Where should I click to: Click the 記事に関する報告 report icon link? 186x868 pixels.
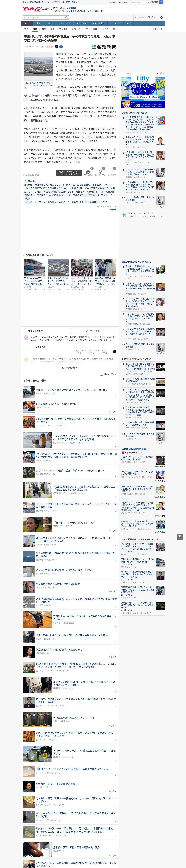(x=32, y=175)
